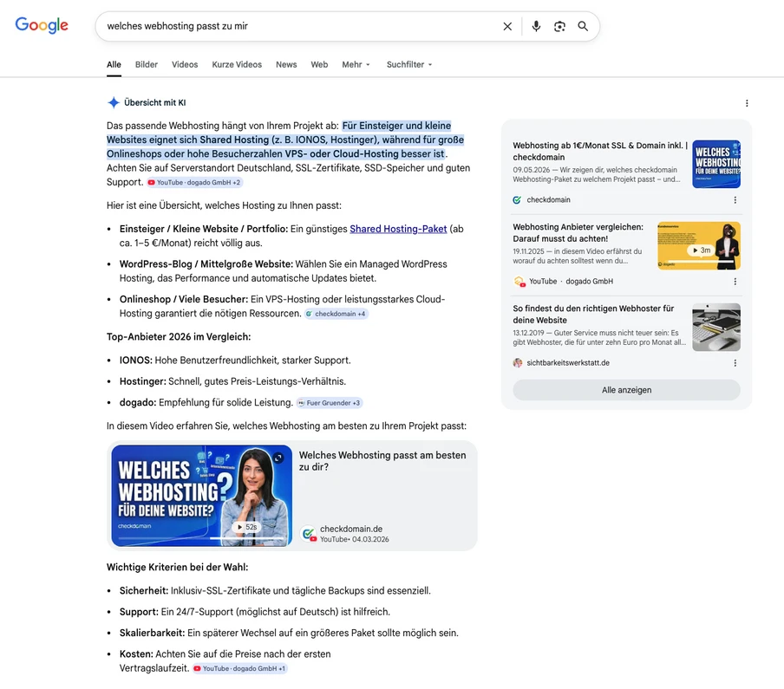Viewport: 784px width, 689px height.
Task: Open So findest du den richtigen Webhoster result
Action: click(593, 314)
